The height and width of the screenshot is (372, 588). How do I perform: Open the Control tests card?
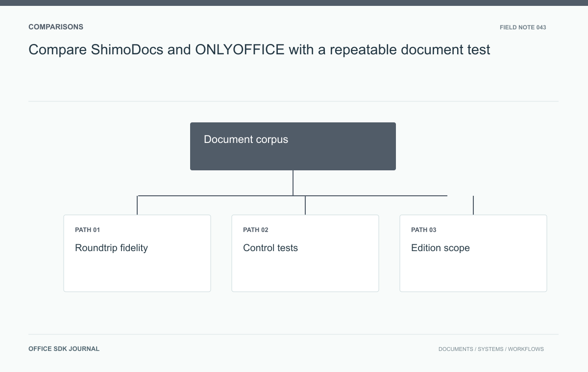click(305, 253)
